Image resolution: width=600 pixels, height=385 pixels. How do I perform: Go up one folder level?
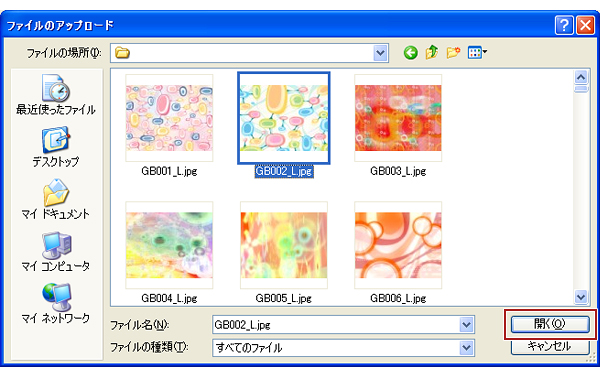pyautogui.click(x=432, y=52)
